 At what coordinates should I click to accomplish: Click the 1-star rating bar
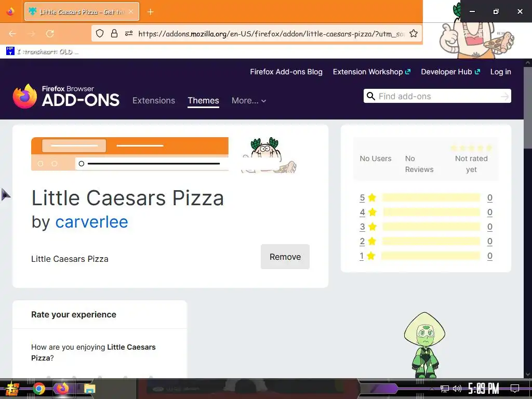click(x=431, y=256)
